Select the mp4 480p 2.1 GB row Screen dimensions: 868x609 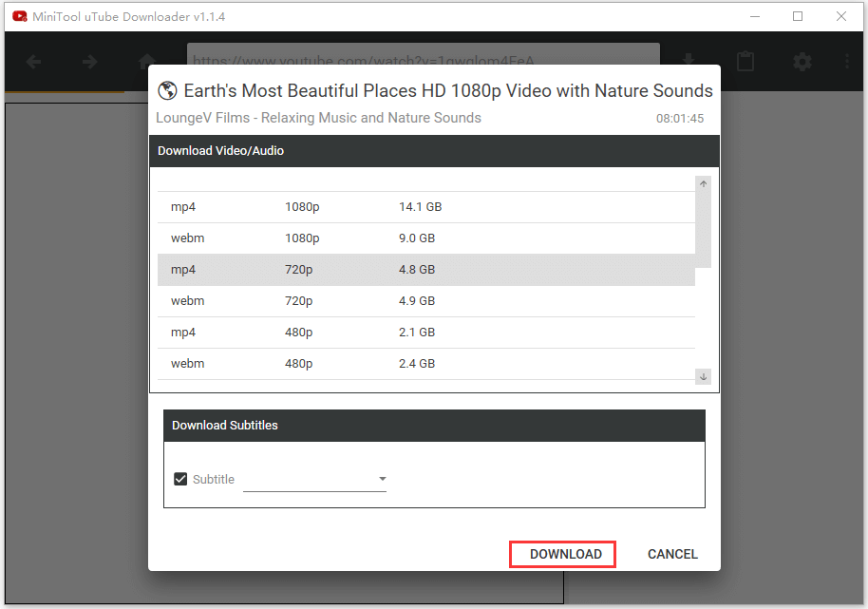point(426,333)
